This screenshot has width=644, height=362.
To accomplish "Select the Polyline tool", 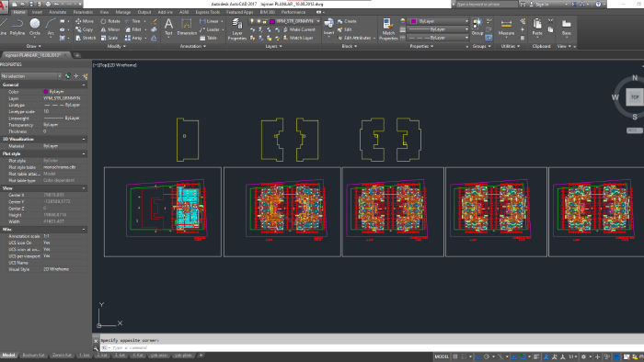I will point(17,27).
